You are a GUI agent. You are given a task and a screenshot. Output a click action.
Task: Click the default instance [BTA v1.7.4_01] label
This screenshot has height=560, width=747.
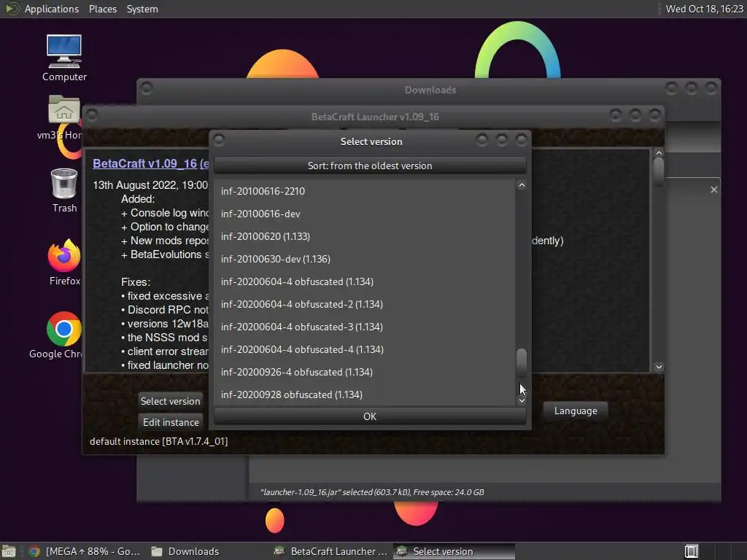[x=158, y=441]
